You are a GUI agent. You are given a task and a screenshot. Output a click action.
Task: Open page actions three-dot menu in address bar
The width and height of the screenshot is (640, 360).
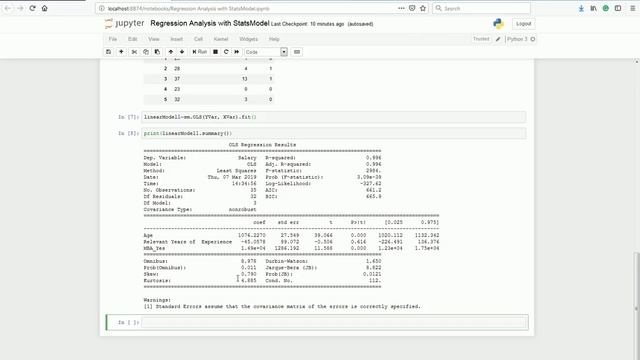(401, 8)
